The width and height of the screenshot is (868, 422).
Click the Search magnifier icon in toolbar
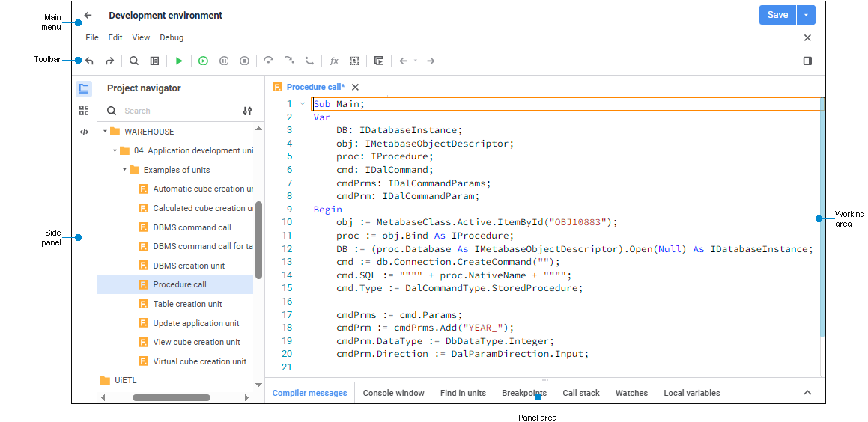(x=134, y=61)
